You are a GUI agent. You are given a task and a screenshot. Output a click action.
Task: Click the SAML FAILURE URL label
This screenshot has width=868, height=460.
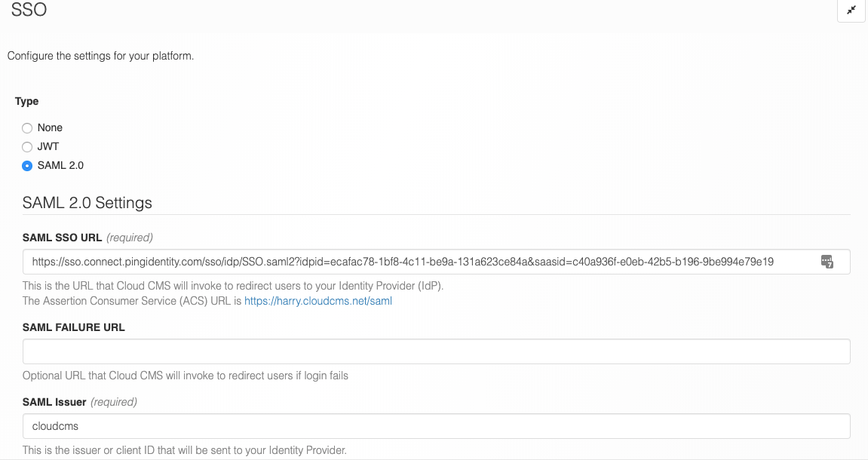point(74,327)
